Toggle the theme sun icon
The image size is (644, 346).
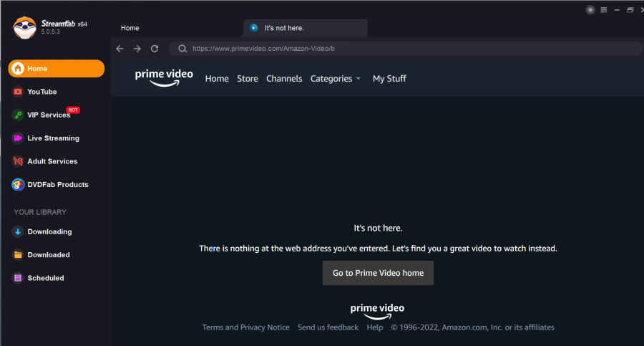click(x=590, y=10)
